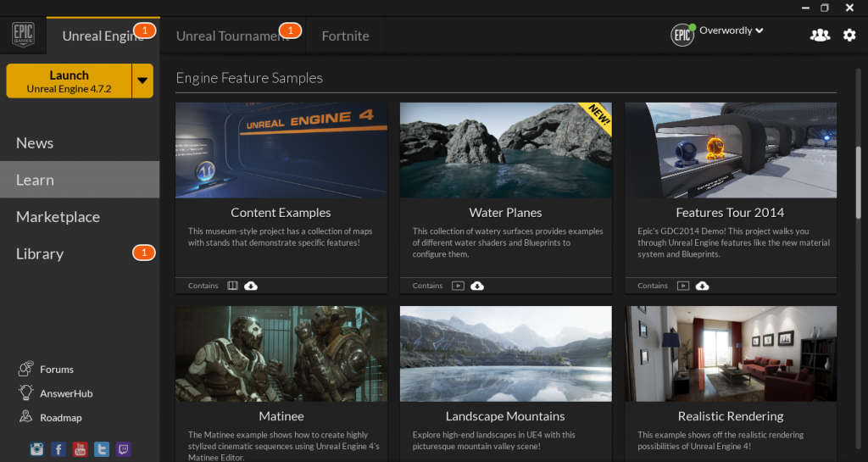868x462 pixels.
Task: Click the Epic Games logo icon
Action: point(23,36)
